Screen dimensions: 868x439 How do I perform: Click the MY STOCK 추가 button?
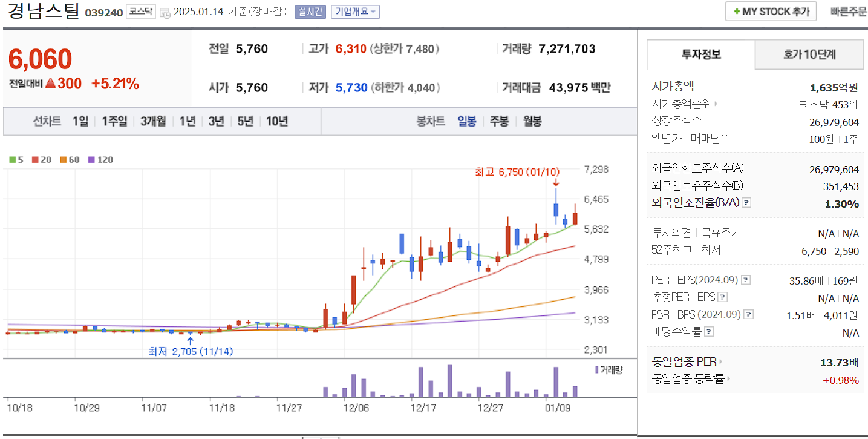pos(770,11)
